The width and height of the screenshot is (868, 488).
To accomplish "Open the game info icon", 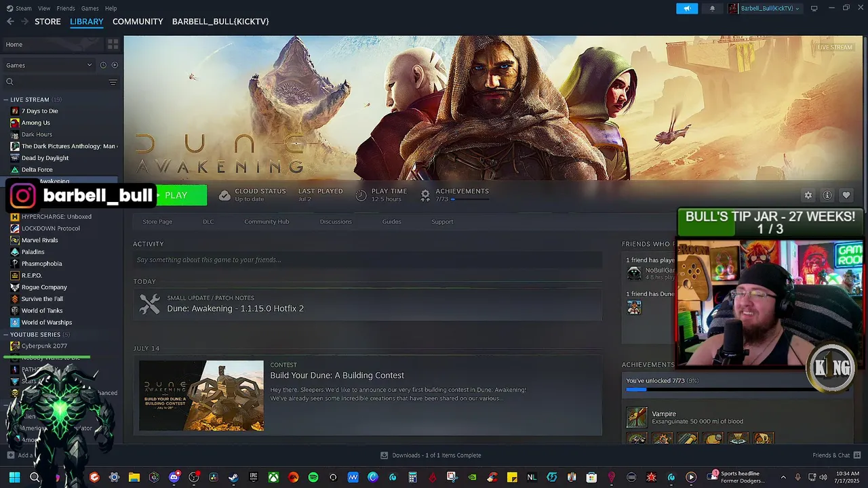I will [x=827, y=195].
